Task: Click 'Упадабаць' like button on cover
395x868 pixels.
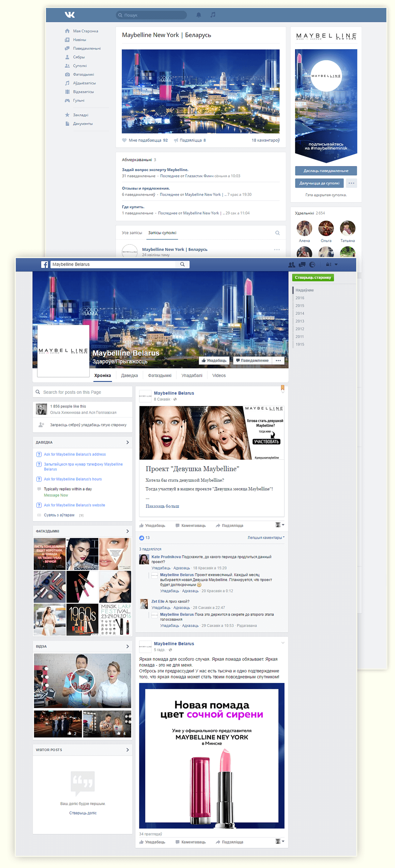Action: click(x=214, y=360)
